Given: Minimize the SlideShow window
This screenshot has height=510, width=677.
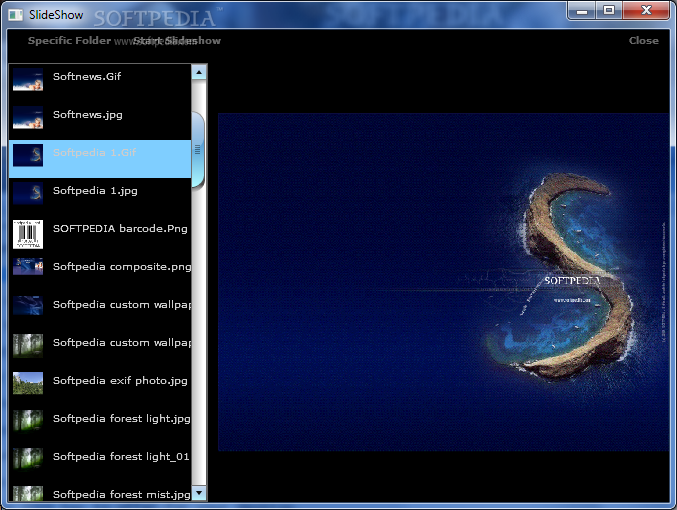Looking at the screenshot, I should (x=582, y=10).
